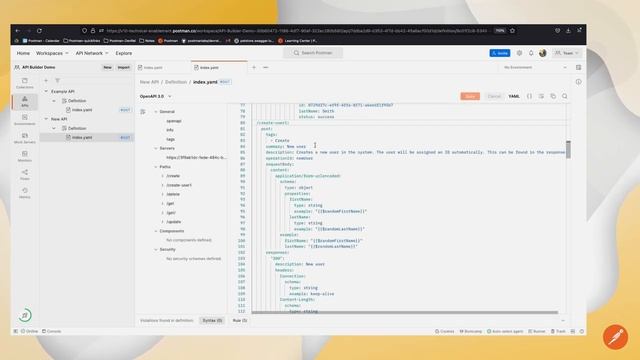The image size is (640, 360).
Task: Open Monitors in the left sidebar
Action: tap(24, 156)
